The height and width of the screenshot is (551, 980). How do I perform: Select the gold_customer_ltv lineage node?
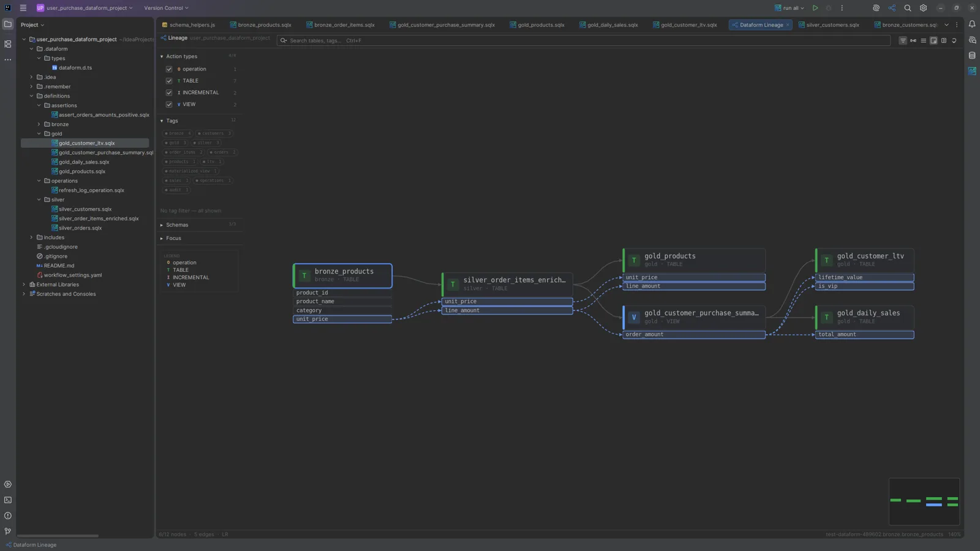coord(864,260)
